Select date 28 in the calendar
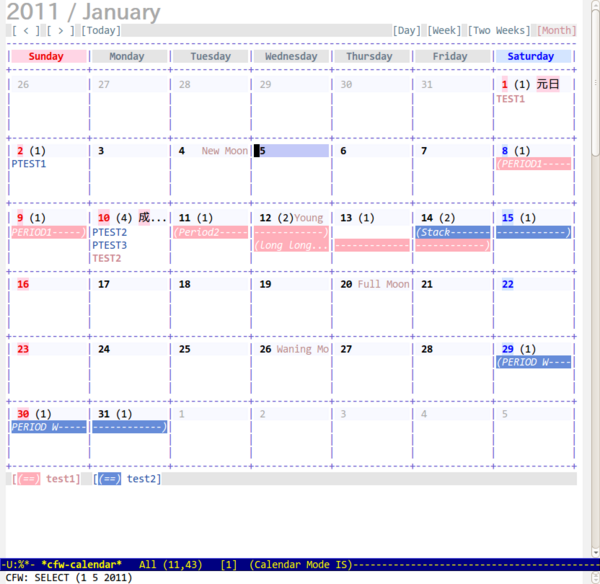This screenshot has height=584, width=600. point(427,349)
